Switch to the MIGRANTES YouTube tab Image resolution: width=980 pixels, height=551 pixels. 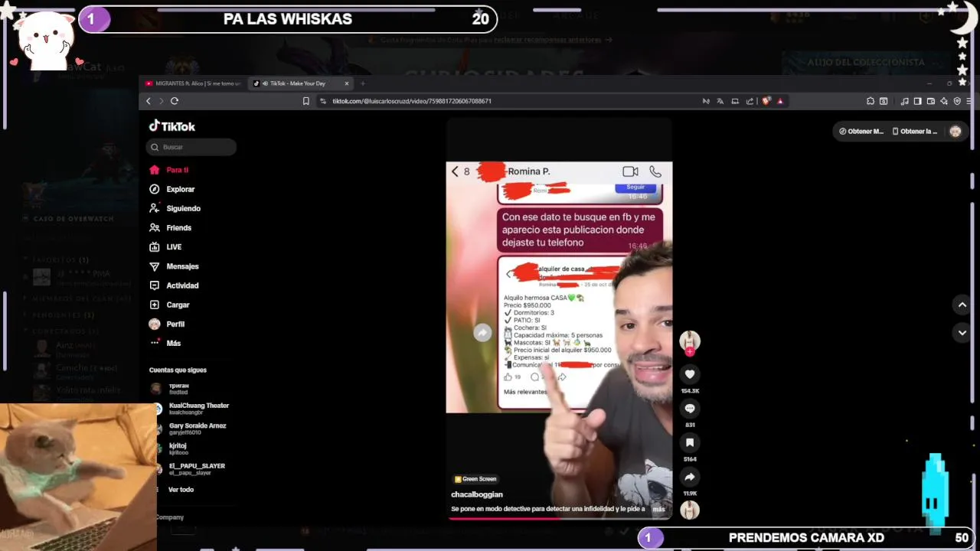194,83
